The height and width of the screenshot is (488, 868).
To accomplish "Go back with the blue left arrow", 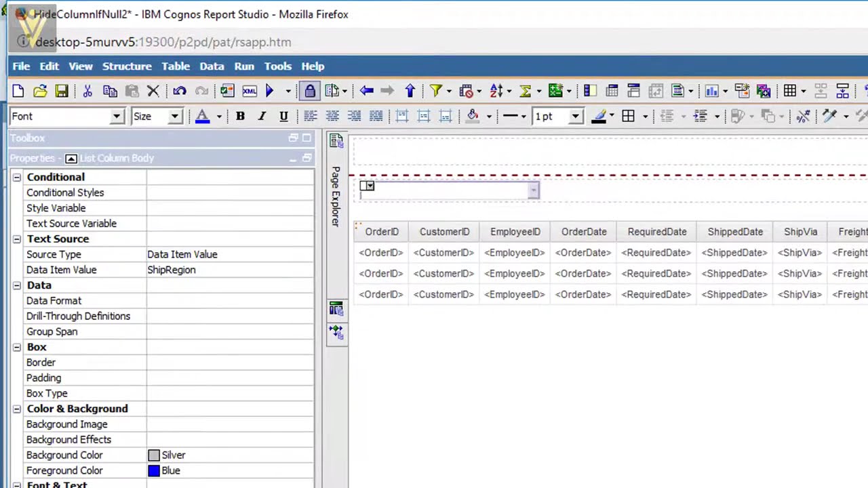I will (x=367, y=91).
